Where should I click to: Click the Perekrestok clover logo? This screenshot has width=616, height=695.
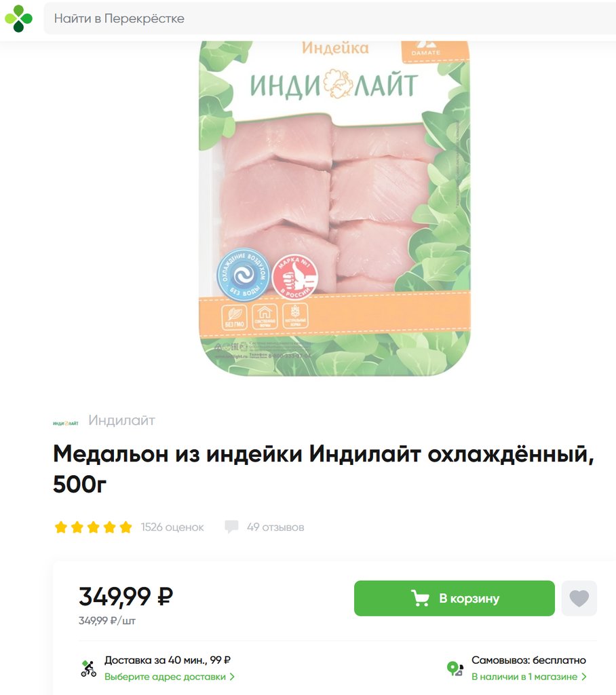18,18
